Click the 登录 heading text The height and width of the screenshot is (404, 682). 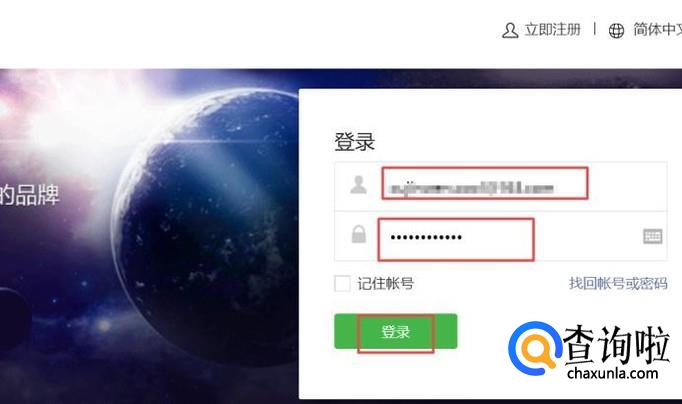click(354, 141)
